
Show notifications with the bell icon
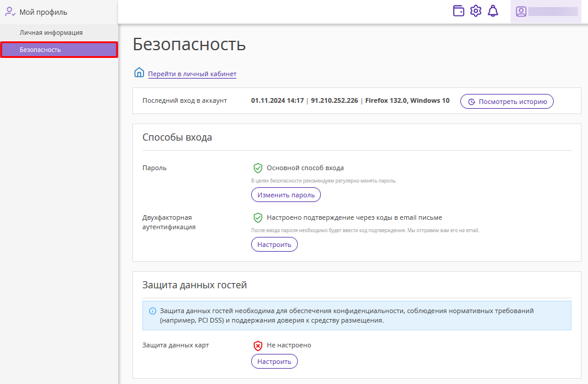coord(493,11)
